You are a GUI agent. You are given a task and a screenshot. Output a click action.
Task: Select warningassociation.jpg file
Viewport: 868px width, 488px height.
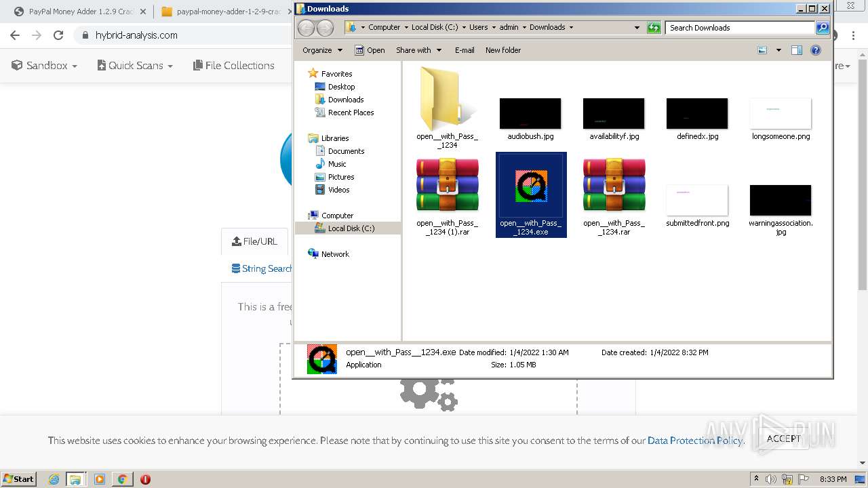click(x=781, y=209)
